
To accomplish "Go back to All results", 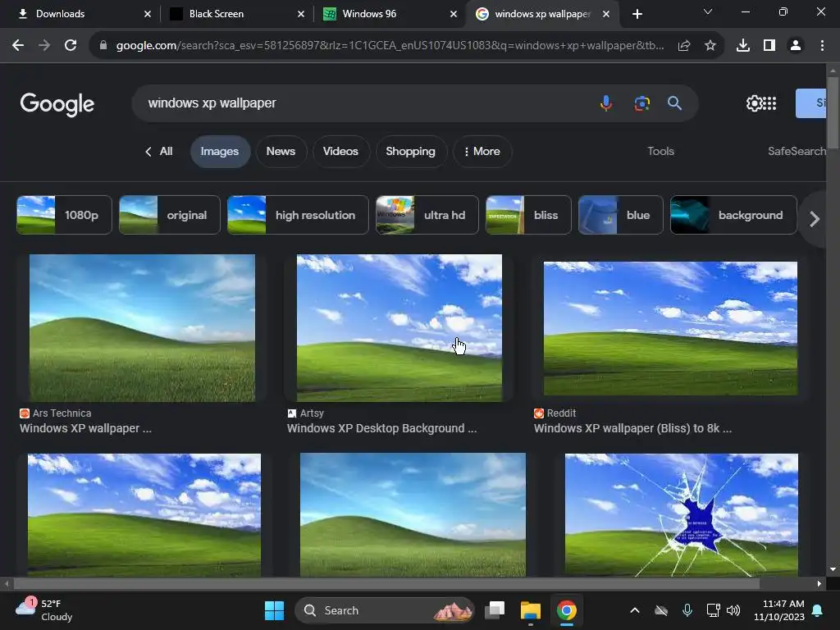I will pos(159,152).
